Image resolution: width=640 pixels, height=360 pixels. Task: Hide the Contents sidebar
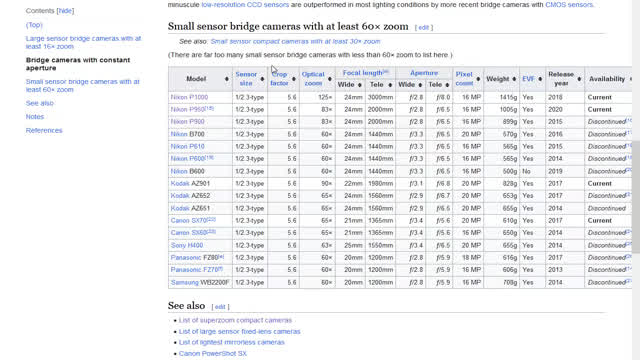[65, 11]
